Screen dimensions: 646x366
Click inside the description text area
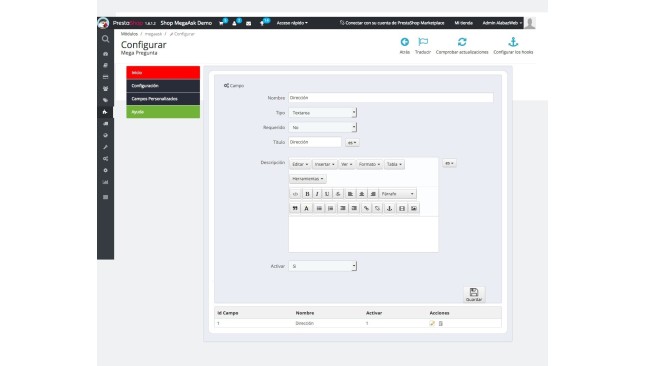363,234
